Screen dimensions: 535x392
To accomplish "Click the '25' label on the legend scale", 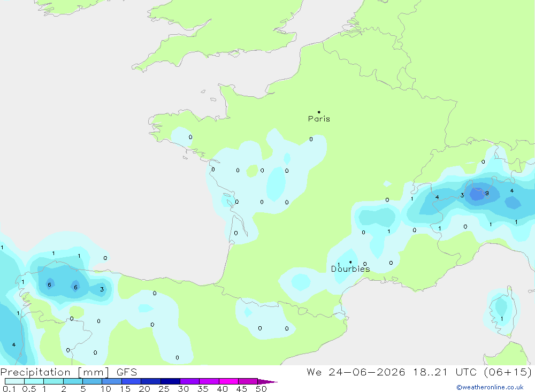I will 164,389.
